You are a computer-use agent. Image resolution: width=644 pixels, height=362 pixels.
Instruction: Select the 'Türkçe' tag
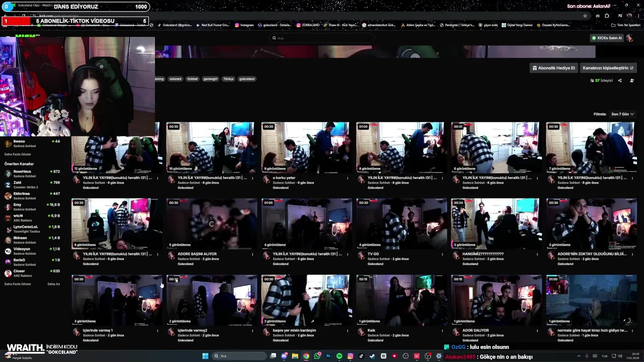(228, 79)
